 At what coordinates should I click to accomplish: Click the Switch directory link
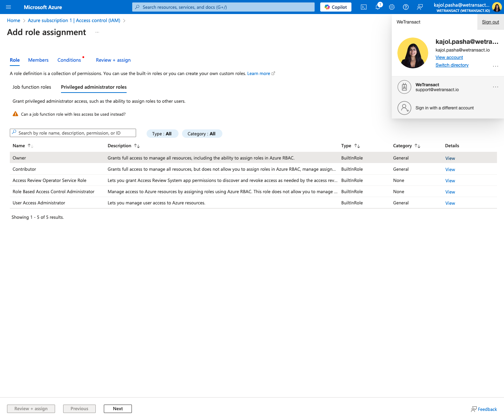pyautogui.click(x=452, y=65)
